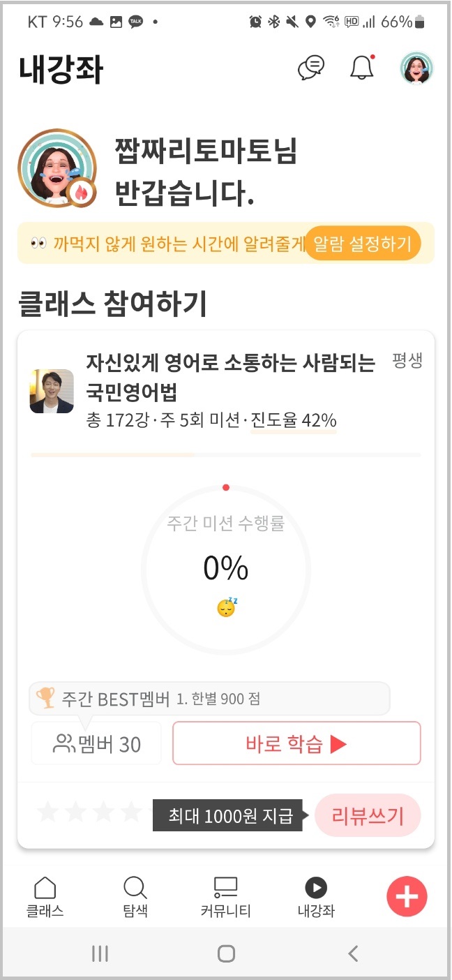Open the 평생 label on the class
This screenshot has width=452, height=980.
click(407, 361)
